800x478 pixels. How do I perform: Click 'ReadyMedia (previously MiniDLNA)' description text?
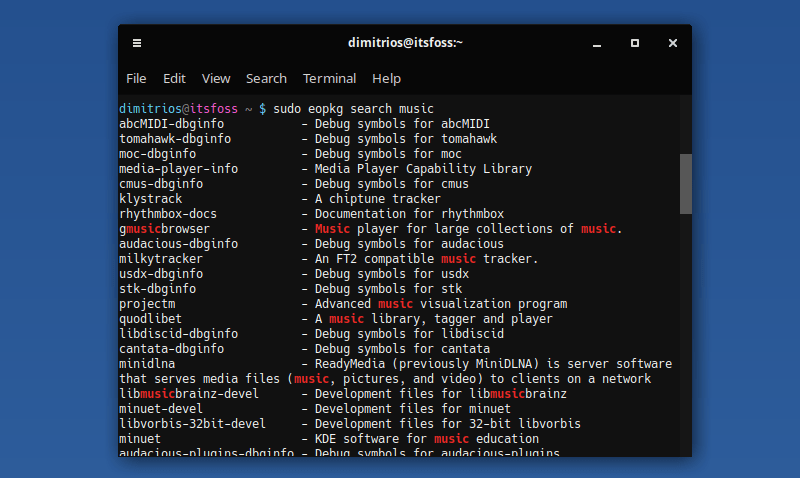tap(427, 364)
